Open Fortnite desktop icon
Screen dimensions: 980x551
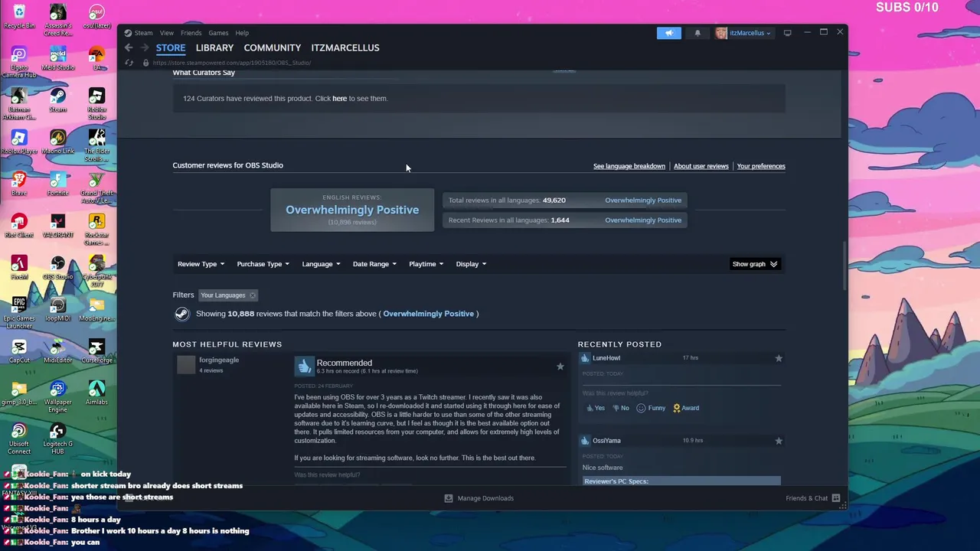pos(57,184)
